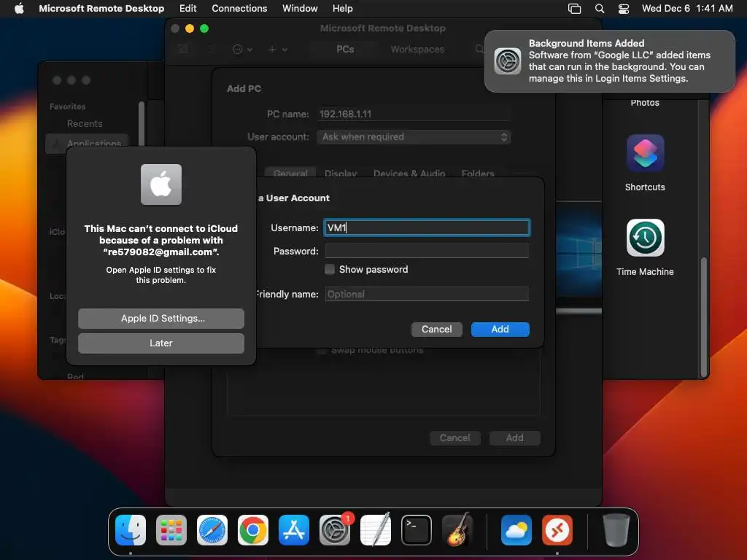Screen dimensions: 747x560
Task: Click blue Add in User Account dialog
Action: point(500,330)
